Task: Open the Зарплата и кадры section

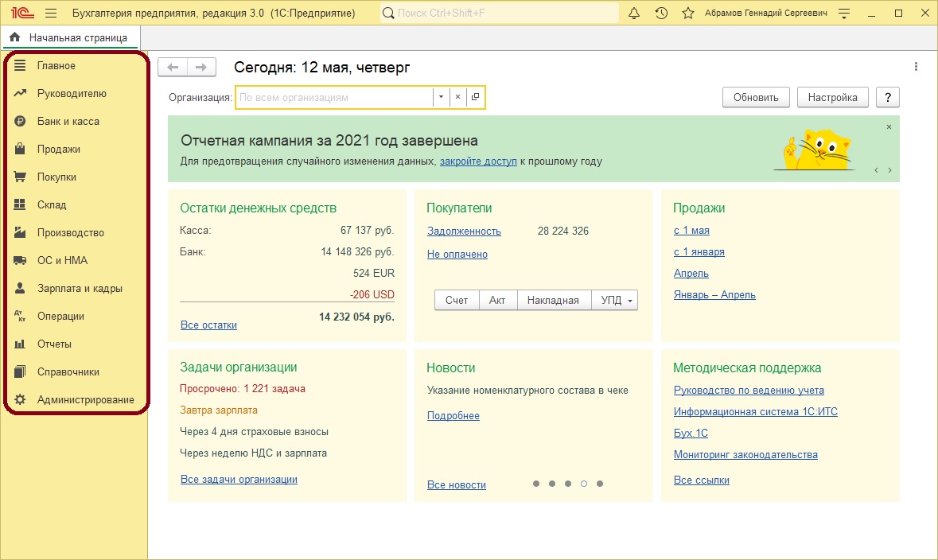Action: point(80,289)
